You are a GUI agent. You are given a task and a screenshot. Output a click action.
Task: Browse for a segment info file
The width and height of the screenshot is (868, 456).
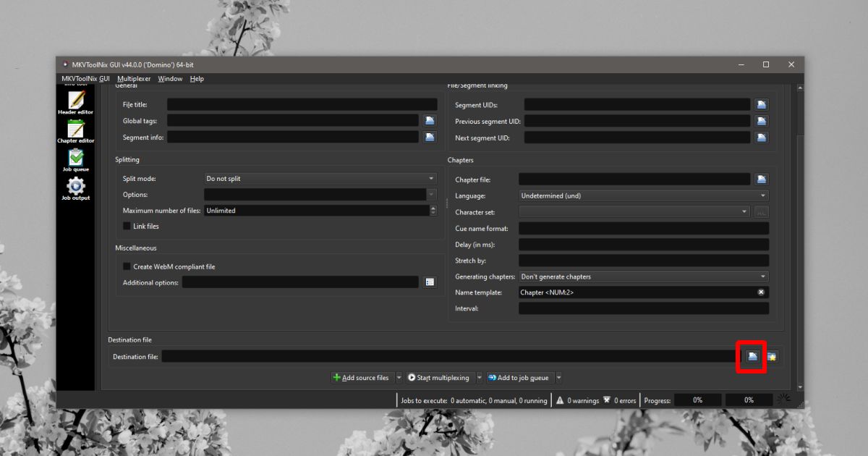point(430,137)
